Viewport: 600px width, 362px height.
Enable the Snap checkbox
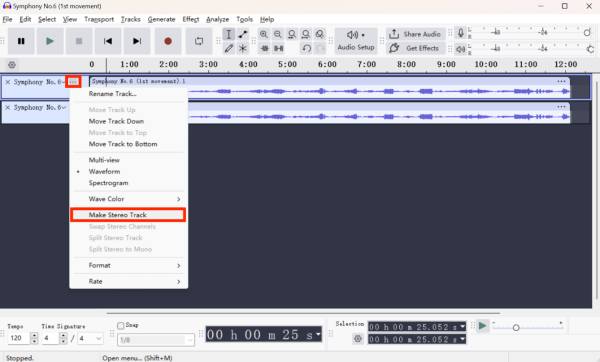[x=121, y=325]
